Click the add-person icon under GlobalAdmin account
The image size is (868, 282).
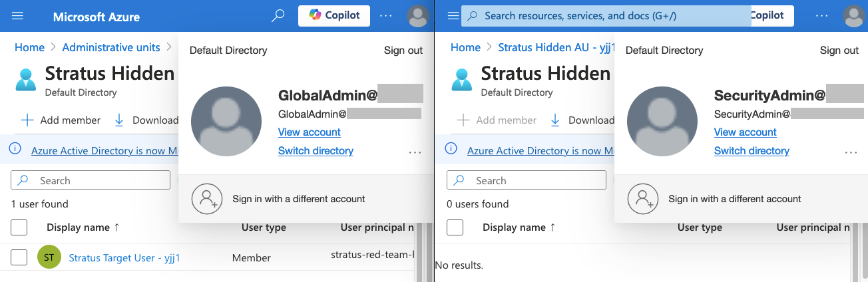(206, 198)
